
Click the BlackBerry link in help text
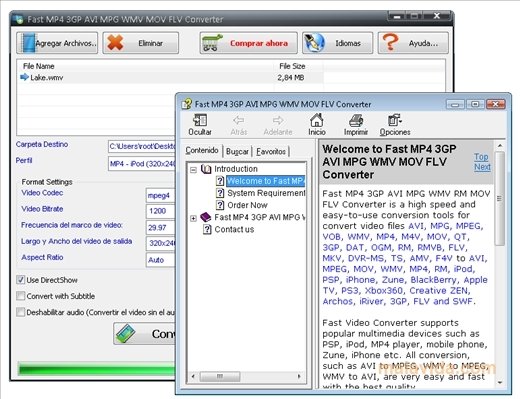click(434, 280)
